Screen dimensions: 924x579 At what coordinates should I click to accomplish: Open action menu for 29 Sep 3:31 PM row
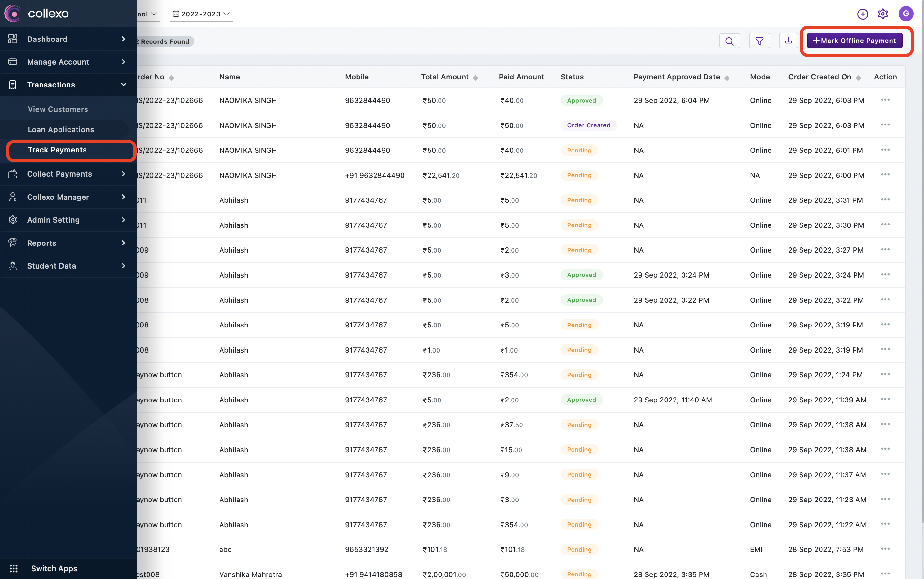point(885,200)
